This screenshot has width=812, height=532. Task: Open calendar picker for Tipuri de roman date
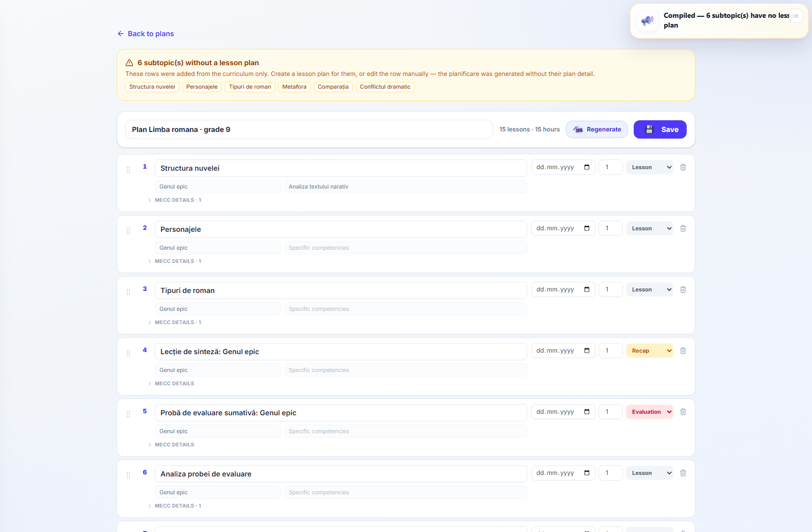click(x=587, y=289)
